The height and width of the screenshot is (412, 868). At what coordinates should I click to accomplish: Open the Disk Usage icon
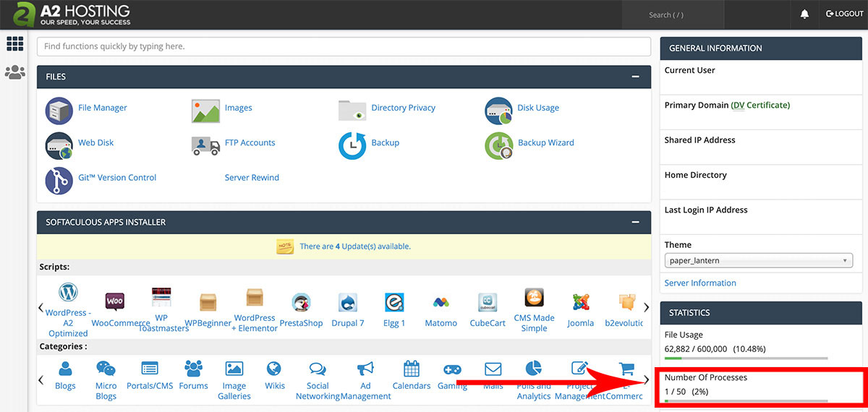click(499, 111)
